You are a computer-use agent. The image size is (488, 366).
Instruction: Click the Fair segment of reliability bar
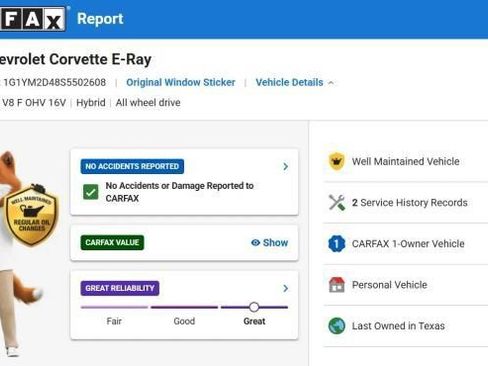point(114,307)
